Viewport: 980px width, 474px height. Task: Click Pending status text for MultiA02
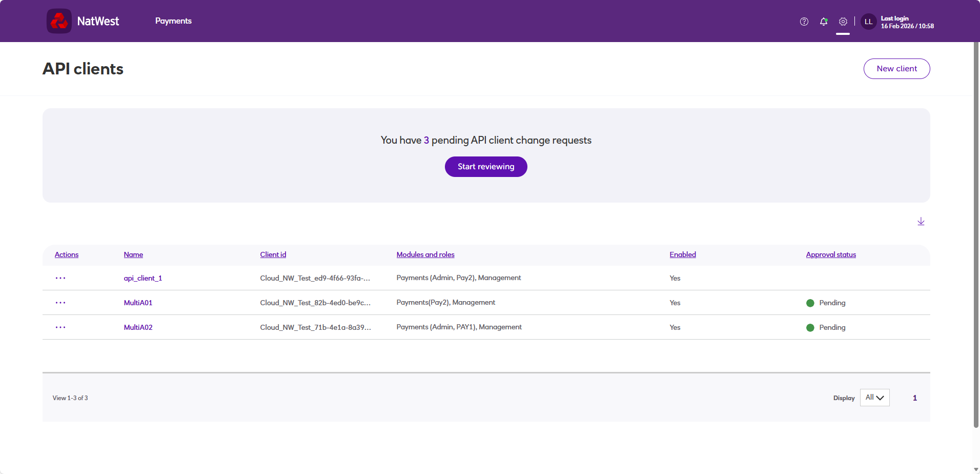click(x=832, y=328)
